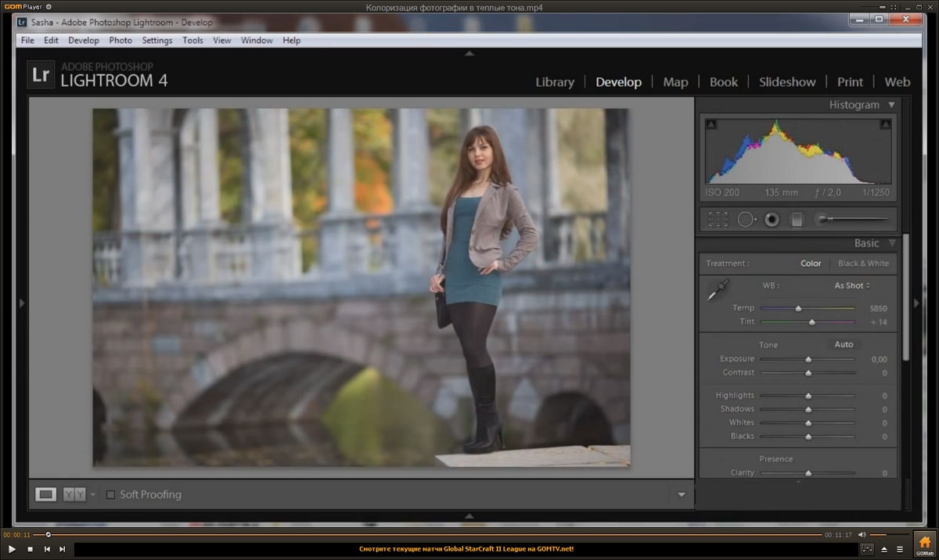Pick the White Balance eyedropper tool
Viewport: 939px width, 560px height.
pyautogui.click(x=718, y=290)
